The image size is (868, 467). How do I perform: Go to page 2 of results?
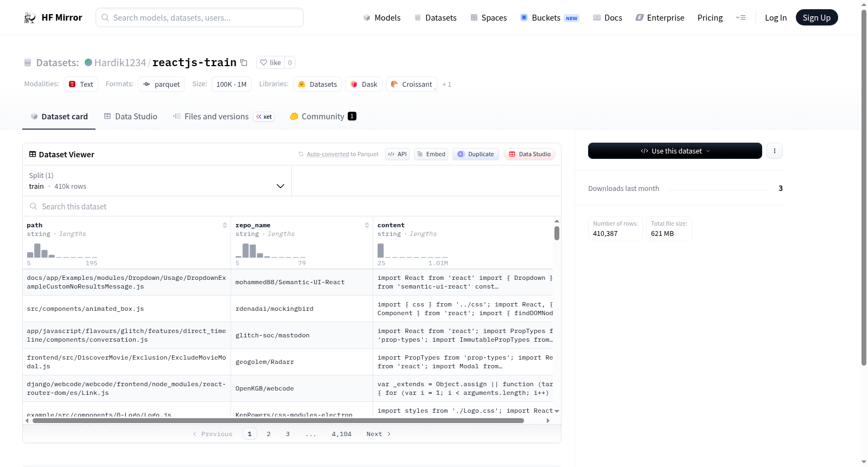tap(269, 434)
